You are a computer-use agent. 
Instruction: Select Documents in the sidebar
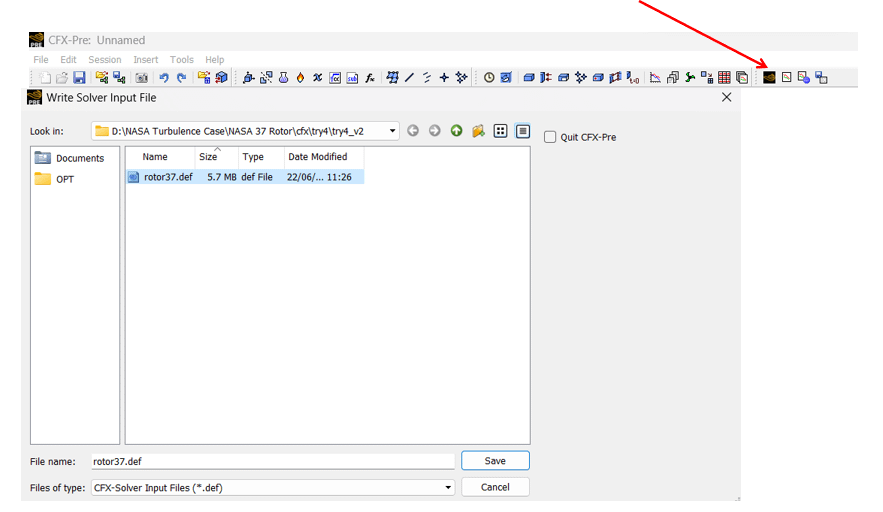click(x=69, y=158)
